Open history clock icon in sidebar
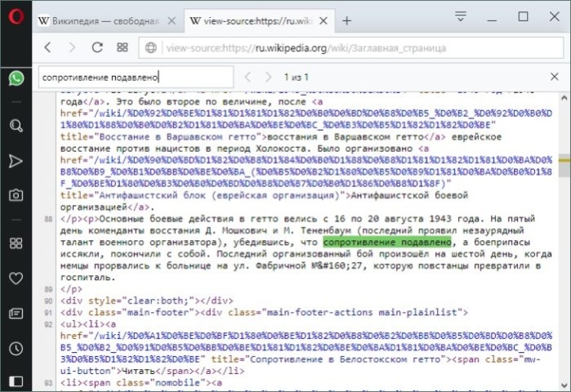 pos(16,349)
